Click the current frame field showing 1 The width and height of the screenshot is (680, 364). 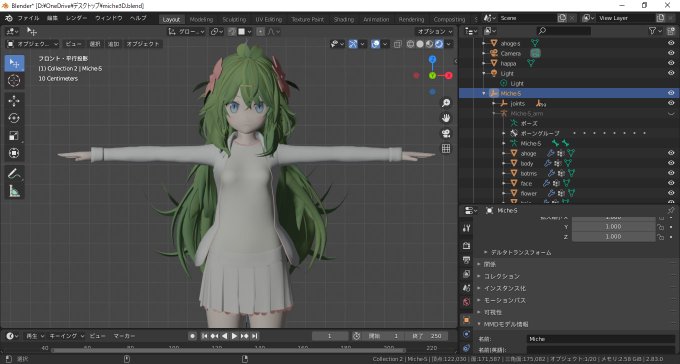tap(330, 336)
